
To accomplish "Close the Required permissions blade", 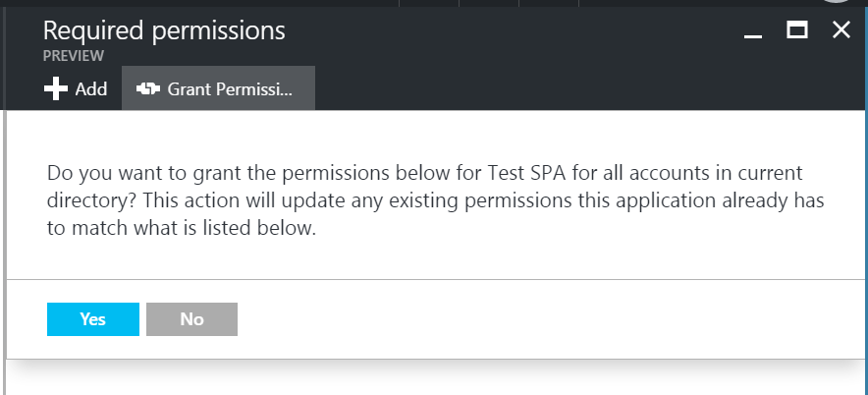I will coord(841,29).
